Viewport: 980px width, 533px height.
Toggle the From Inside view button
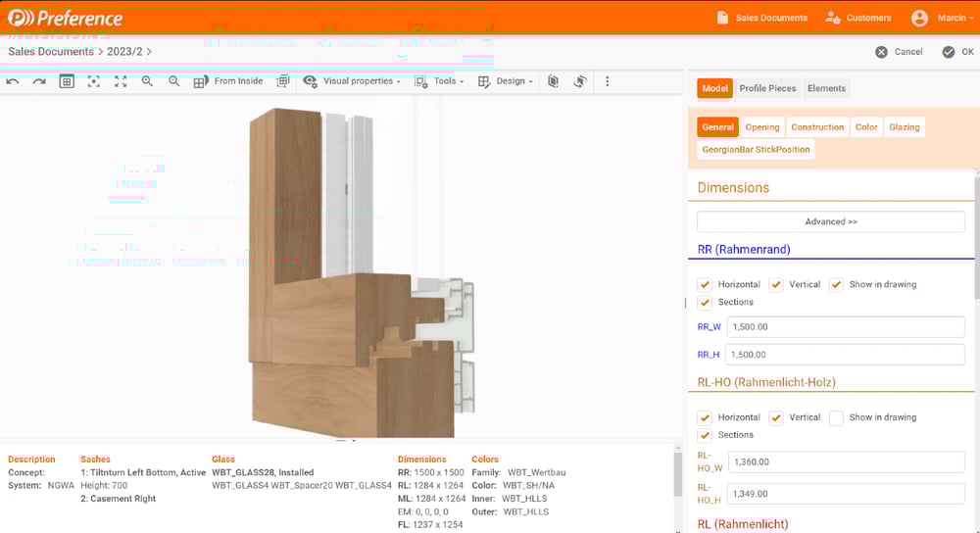[228, 81]
